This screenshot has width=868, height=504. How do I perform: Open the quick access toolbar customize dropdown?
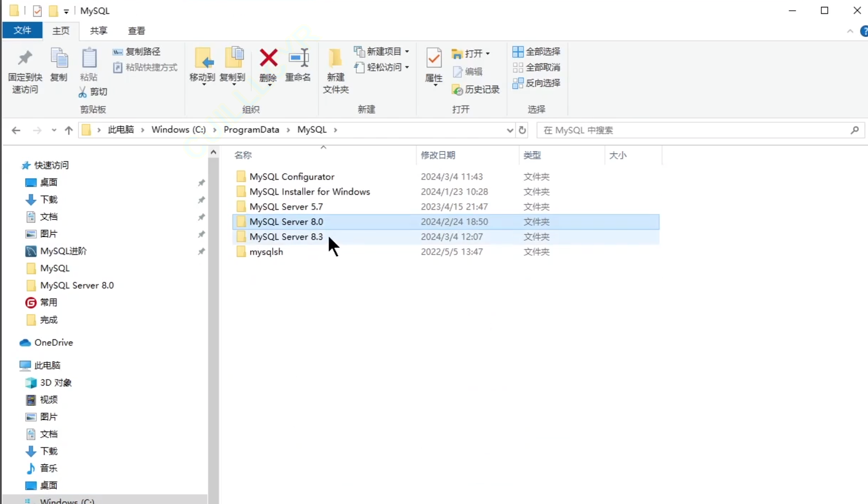tap(66, 11)
